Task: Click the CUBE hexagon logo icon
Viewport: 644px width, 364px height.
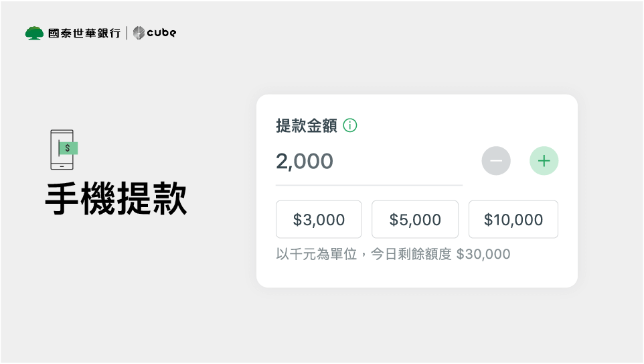Action: coord(139,33)
